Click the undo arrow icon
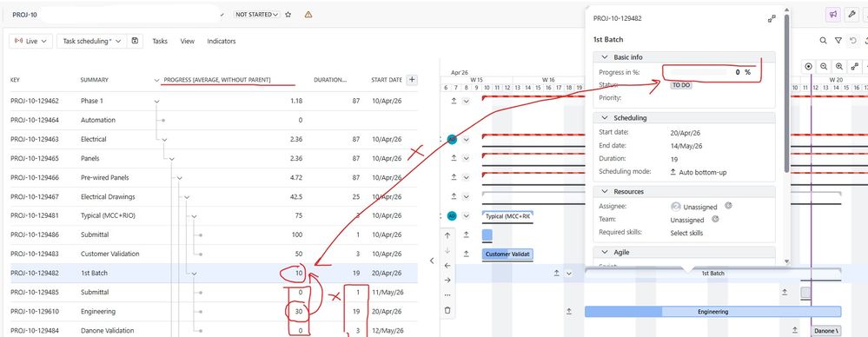The width and height of the screenshot is (868, 337). click(853, 41)
